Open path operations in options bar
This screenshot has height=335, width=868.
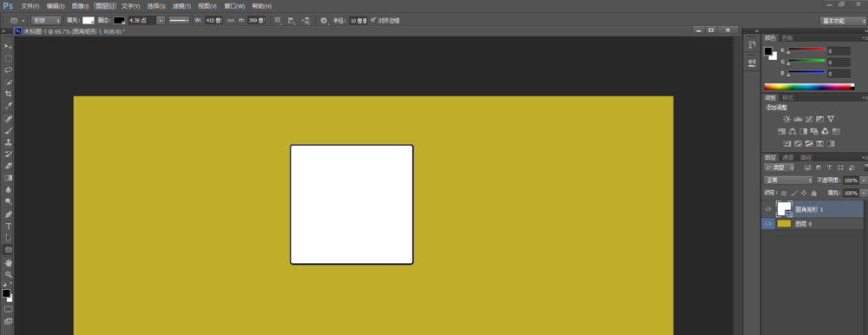click(278, 21)
